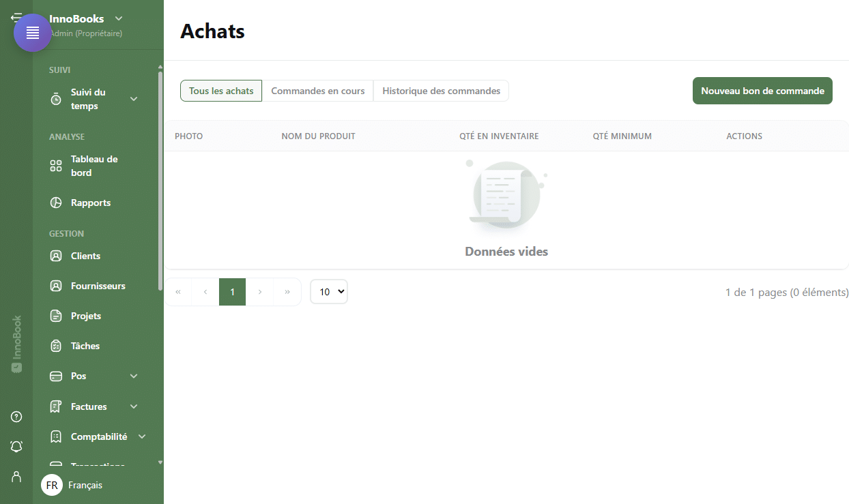Select the Tous les achats tab
Screen dimensions: 849x504
[x=221, y=91]
